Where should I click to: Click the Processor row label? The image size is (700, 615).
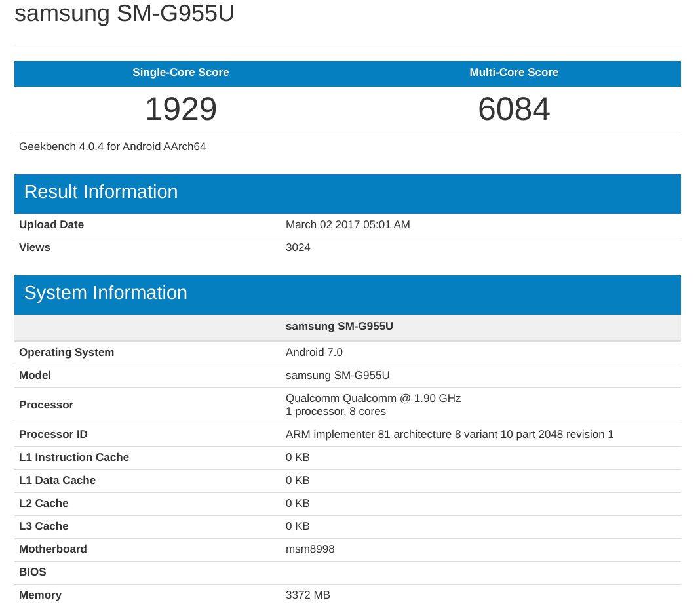tap(46, 405)
